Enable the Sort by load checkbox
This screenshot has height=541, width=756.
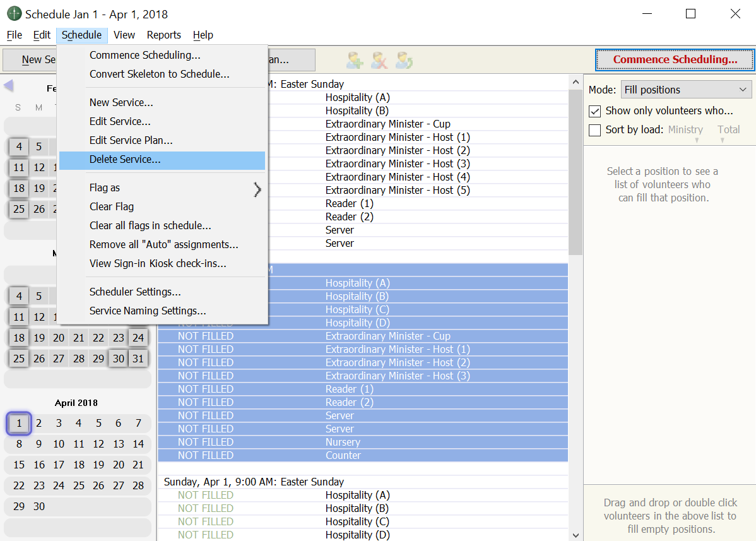click(x=594, y=130)
